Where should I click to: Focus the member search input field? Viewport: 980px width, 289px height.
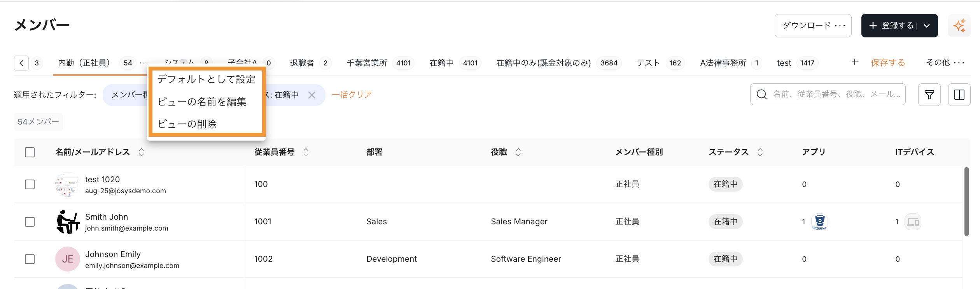836,94
